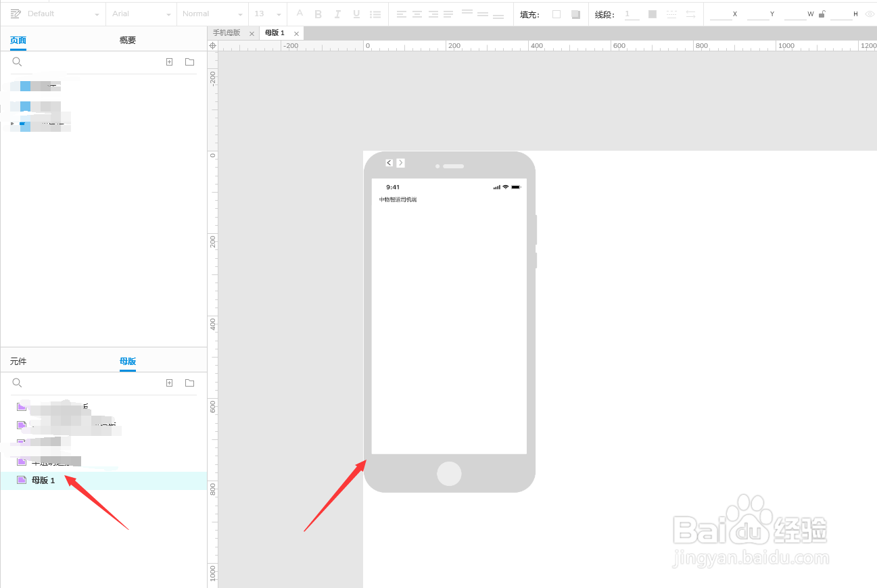
Task: Open the line pattern style icon
Action: tap(671, 14)
